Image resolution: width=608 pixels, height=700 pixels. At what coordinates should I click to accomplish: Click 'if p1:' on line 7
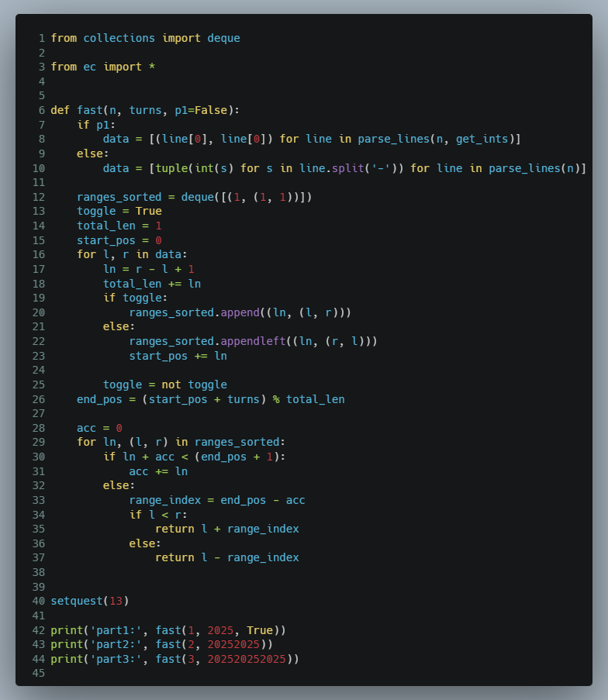(x=96, y=125)
